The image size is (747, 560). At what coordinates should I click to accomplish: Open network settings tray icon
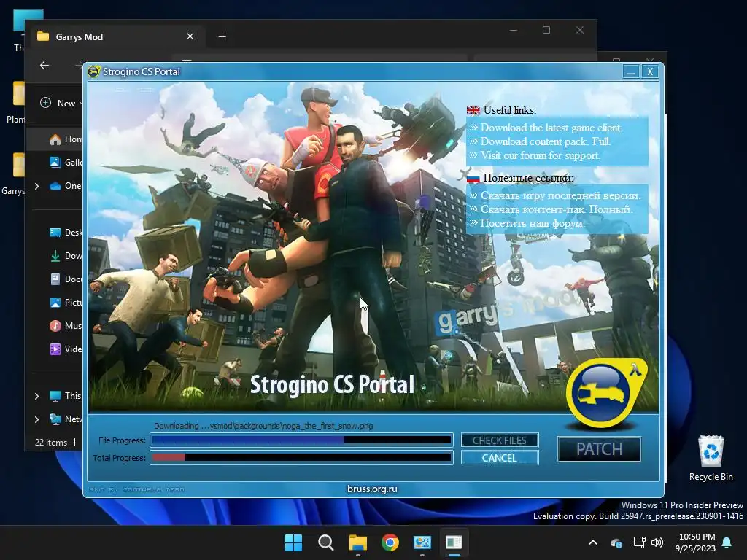click(x=639, y=542)
